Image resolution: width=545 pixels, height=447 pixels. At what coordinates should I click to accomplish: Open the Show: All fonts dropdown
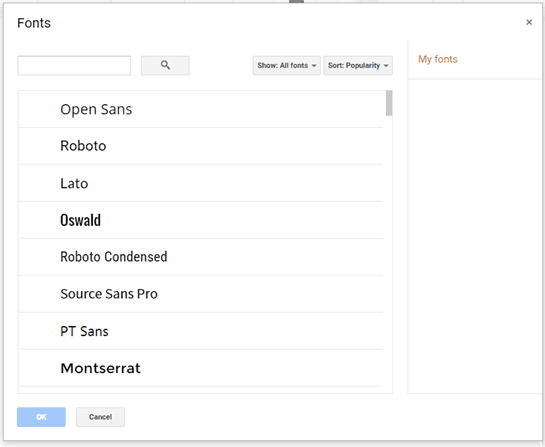pos(286,65)
